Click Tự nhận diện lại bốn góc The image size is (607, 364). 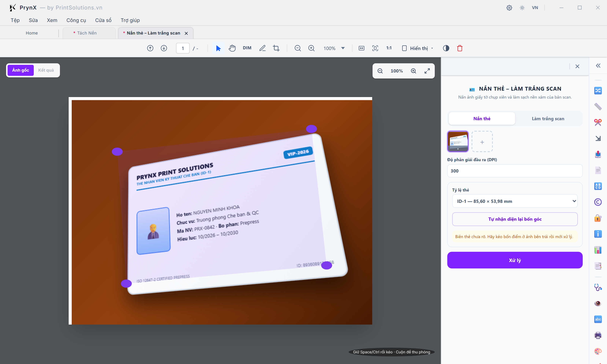[515, 219]
